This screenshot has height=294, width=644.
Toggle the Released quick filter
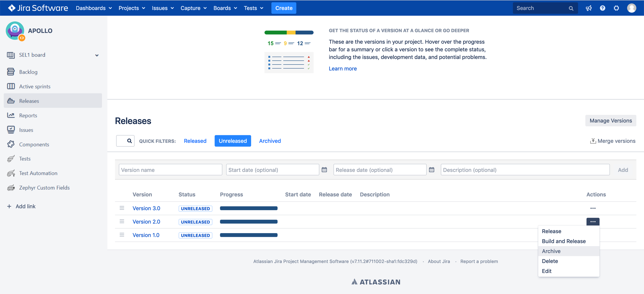195,141
